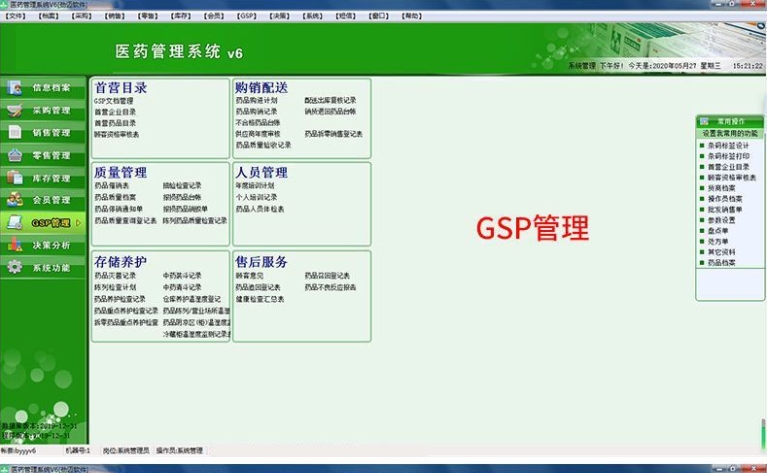Open the 【采购】 menu

point(82,16)
